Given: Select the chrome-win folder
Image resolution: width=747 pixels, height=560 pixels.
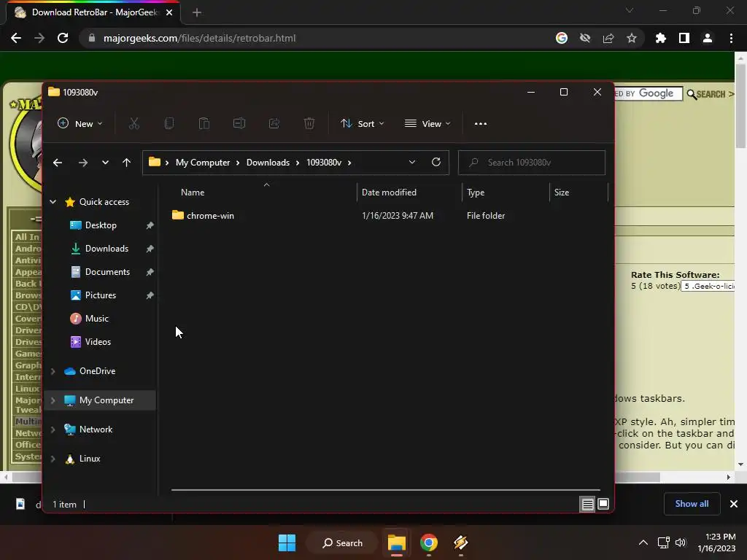Looking at the screenshot, I should [210, 216].
